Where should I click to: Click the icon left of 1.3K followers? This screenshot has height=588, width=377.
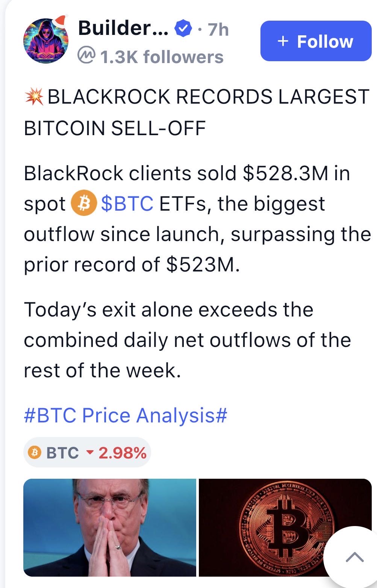point(86,56)
